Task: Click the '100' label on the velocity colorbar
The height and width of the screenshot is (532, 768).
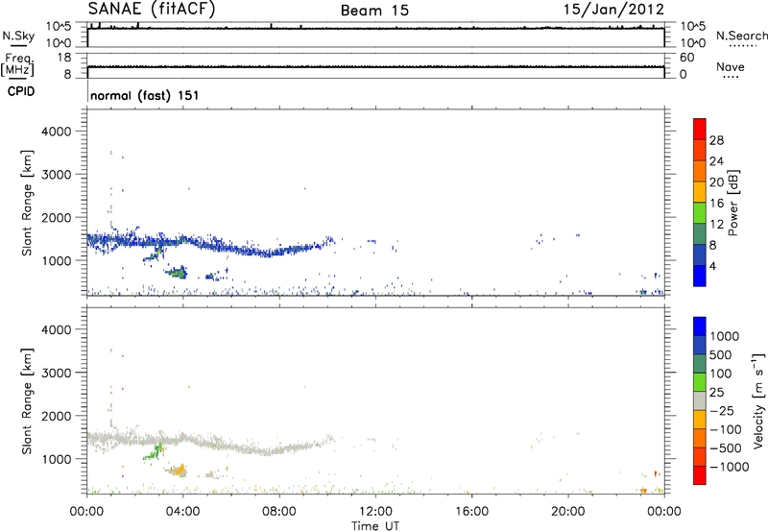Action: pos(720,374)
